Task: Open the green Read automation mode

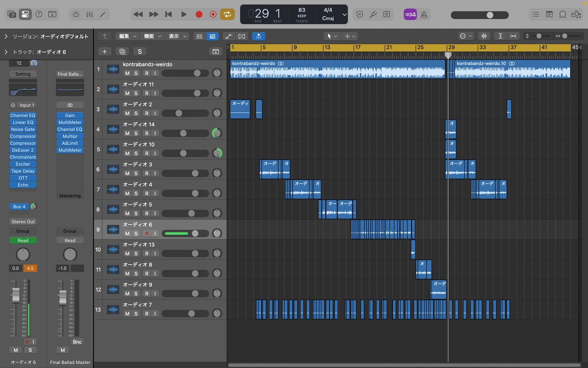Action: point(23,240)
